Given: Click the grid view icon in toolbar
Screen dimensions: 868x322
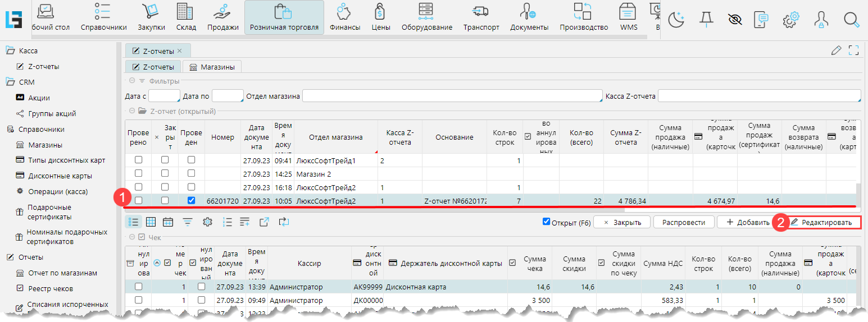Looking at the screenshot, I should tap(151, 222).
